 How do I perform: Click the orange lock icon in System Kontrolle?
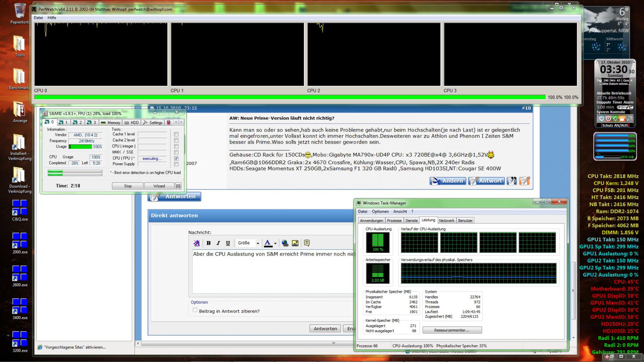pyautogui.click(x=622, y=119)
